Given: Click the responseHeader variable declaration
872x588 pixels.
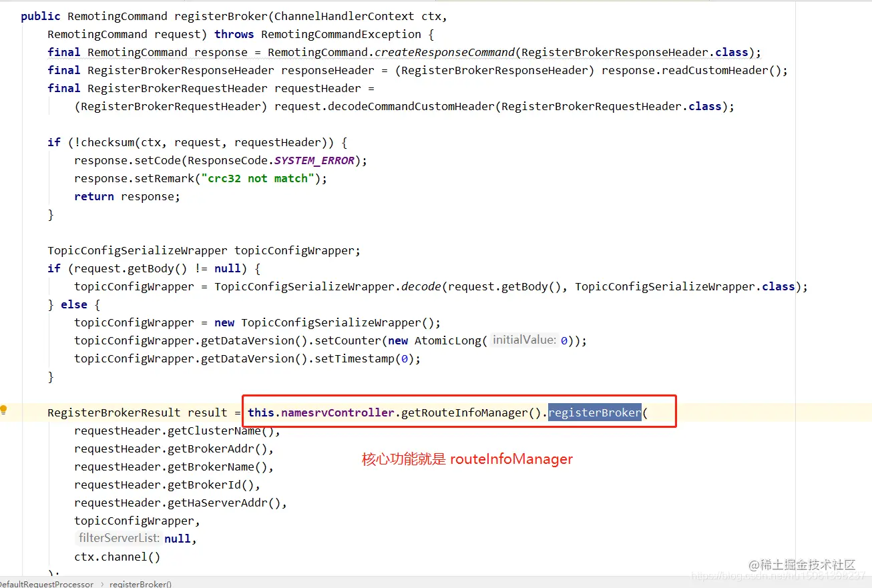Looking at the screenshot, I should (328, 70).
